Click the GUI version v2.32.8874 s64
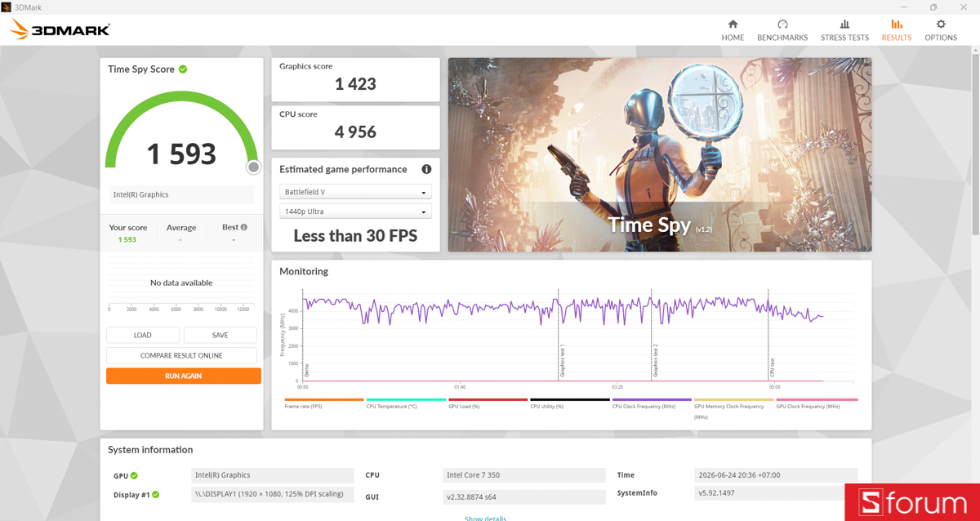The height and width of the screenshot is (521, 980). [x=524, y=497]
